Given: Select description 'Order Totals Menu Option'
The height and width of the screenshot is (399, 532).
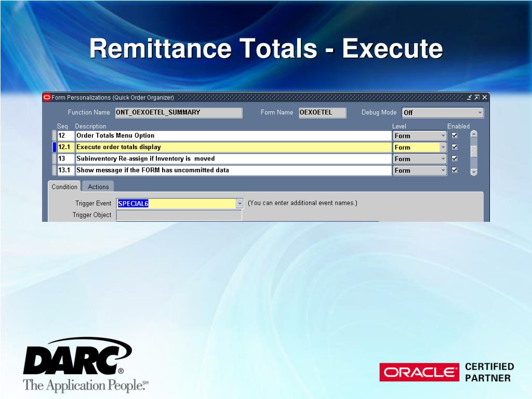Looking at the screenshot, I should tap(233, 136).
